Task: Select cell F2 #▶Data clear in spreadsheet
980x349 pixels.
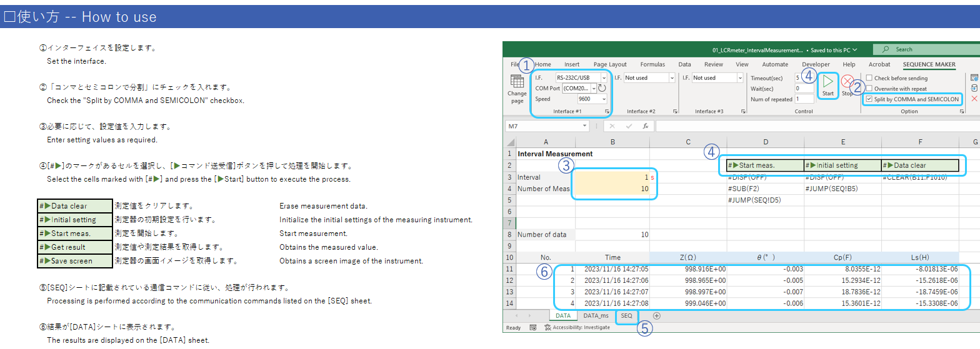Action: click(x=920, y=165)
